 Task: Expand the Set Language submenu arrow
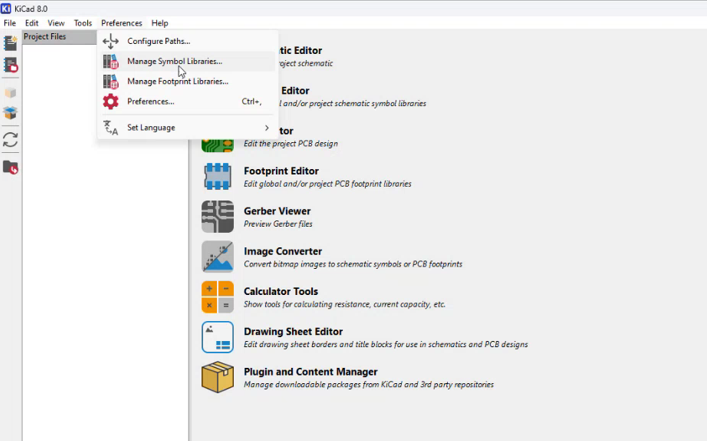coord(267,128)
